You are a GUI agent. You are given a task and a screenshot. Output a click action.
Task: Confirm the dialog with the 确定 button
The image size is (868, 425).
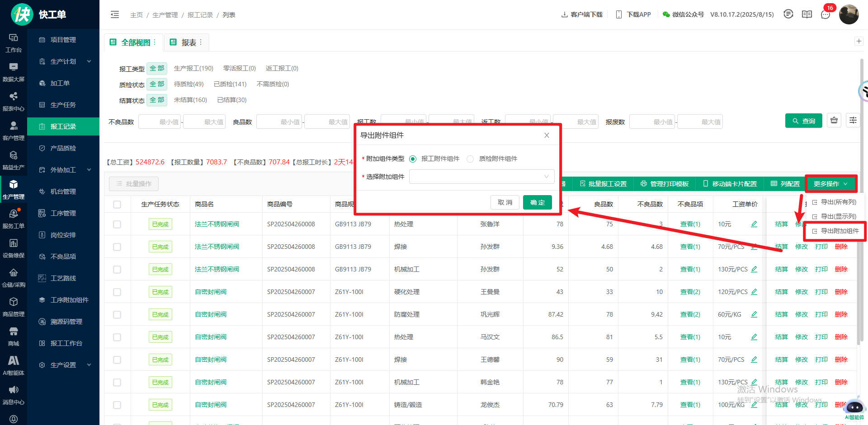[537, 202]
